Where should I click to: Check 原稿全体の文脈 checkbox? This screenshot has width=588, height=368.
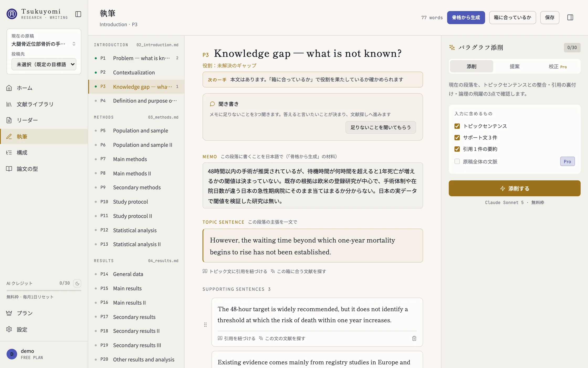pos(457,161)
